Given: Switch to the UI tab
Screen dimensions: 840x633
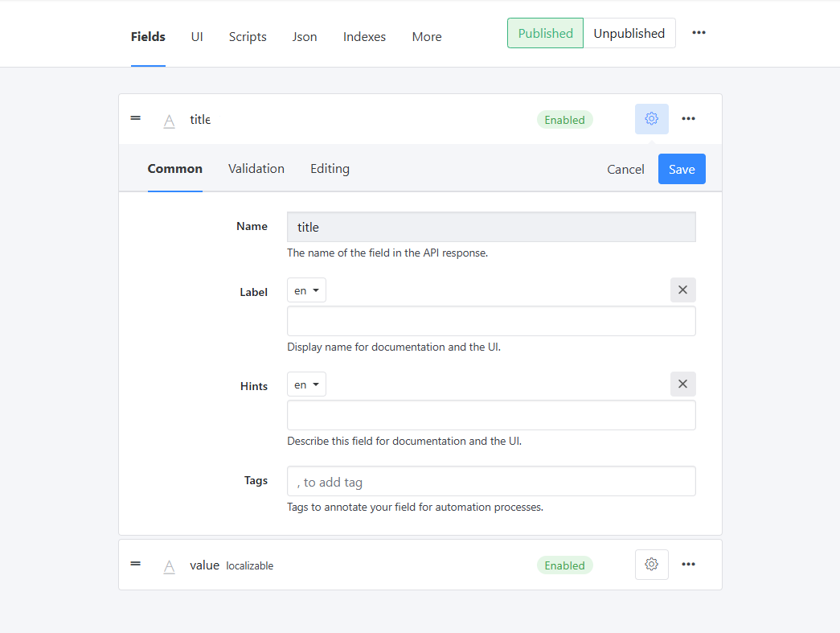Looking at the screenshot, I should point(197,37).
